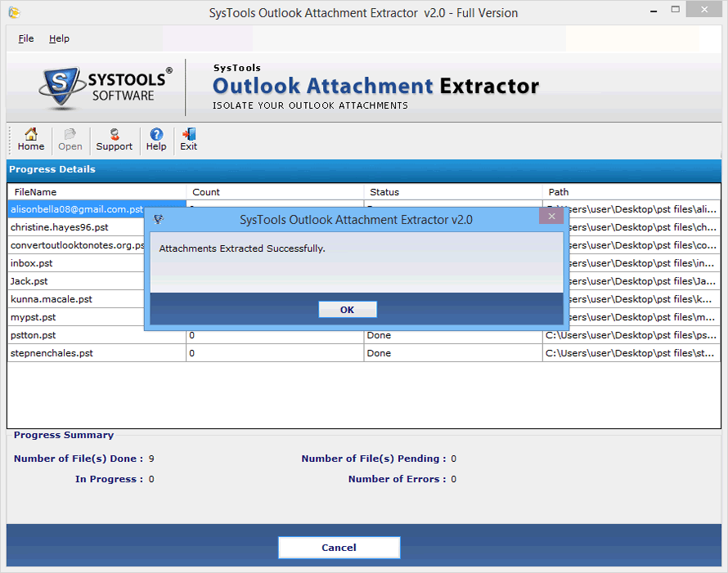Click the 'Number of File(s) Done' label
Screen dimensions: 728x573
(x=78, y=459)
